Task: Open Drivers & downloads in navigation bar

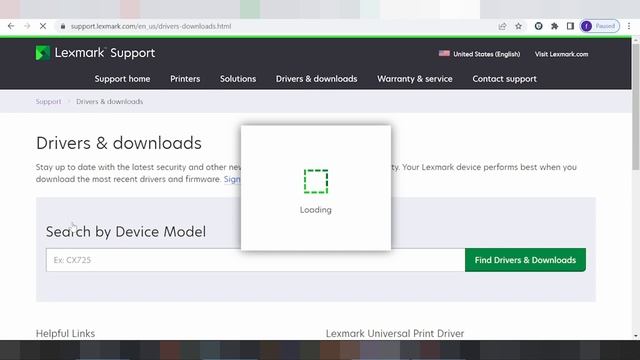Action: 316,79
